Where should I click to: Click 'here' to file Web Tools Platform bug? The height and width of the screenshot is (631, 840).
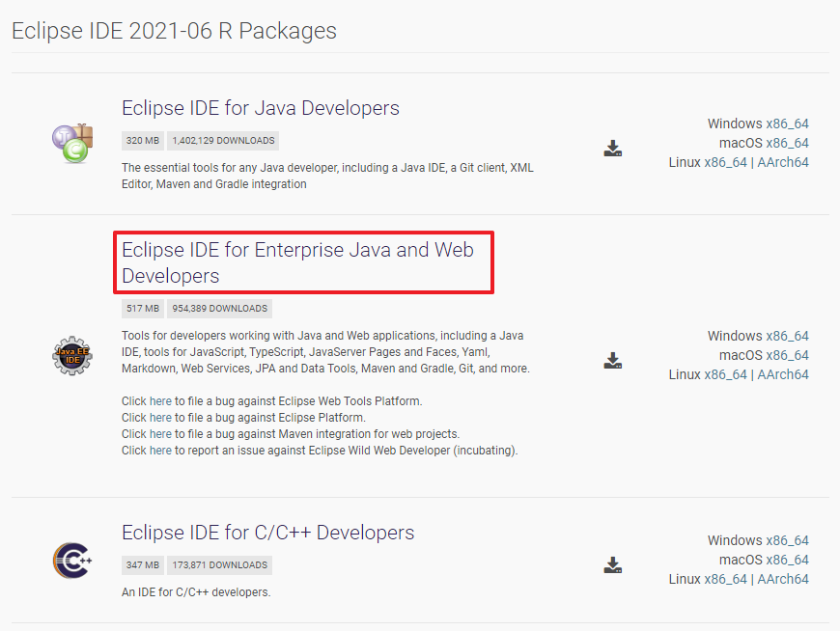coord(160,400)
